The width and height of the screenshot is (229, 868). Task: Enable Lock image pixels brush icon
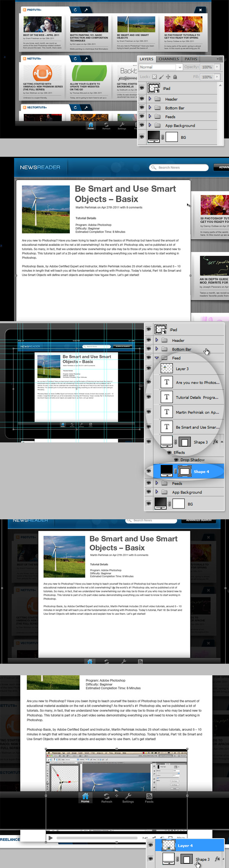[161, 77]
